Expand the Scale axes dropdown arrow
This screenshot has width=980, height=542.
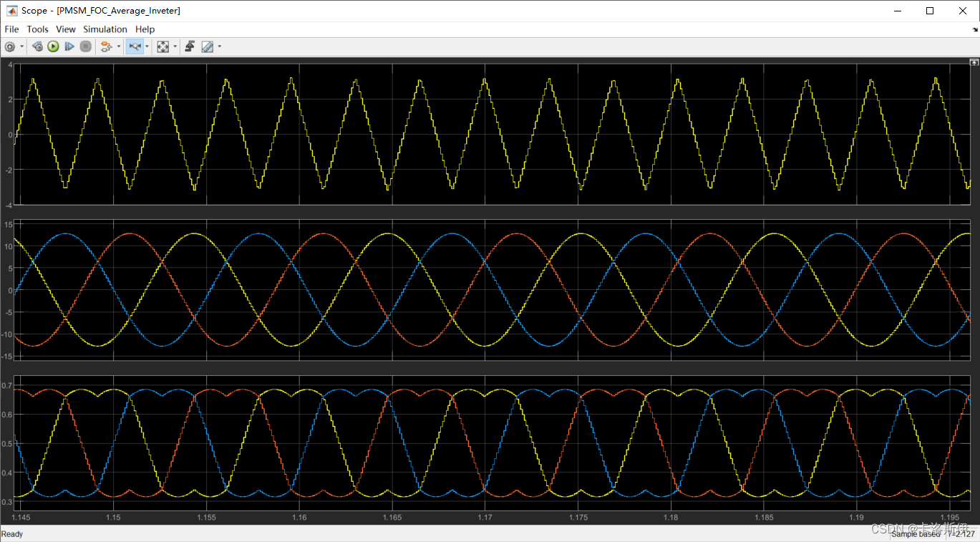click(175, 47)
